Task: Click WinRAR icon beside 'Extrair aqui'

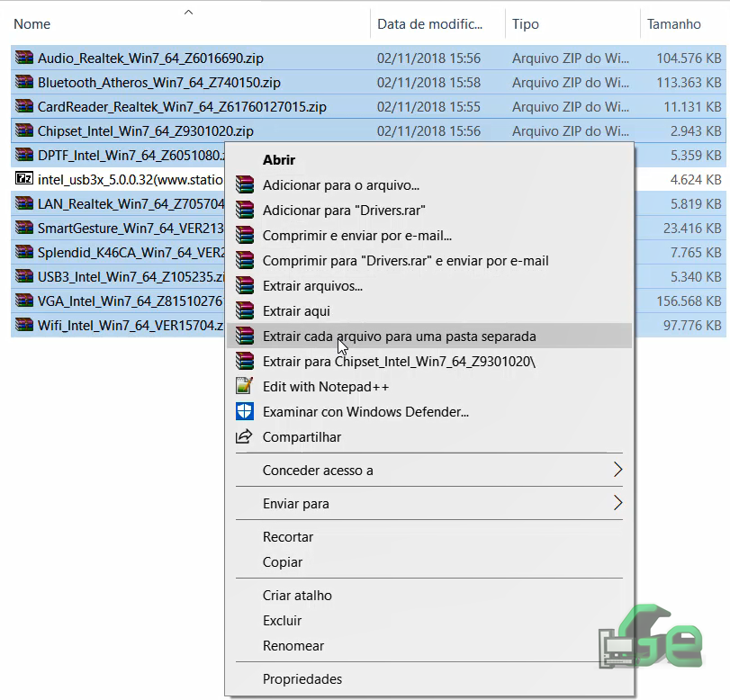Action: [245, 310]
